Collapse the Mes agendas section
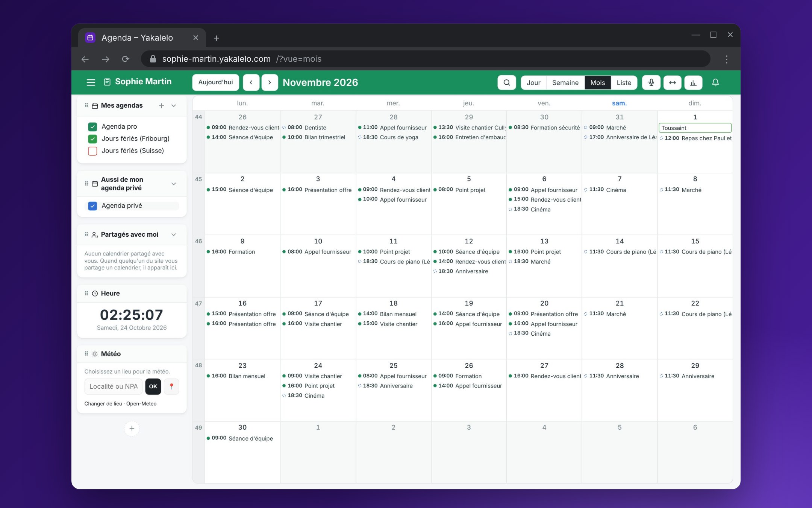 click(x=174, y=106)
